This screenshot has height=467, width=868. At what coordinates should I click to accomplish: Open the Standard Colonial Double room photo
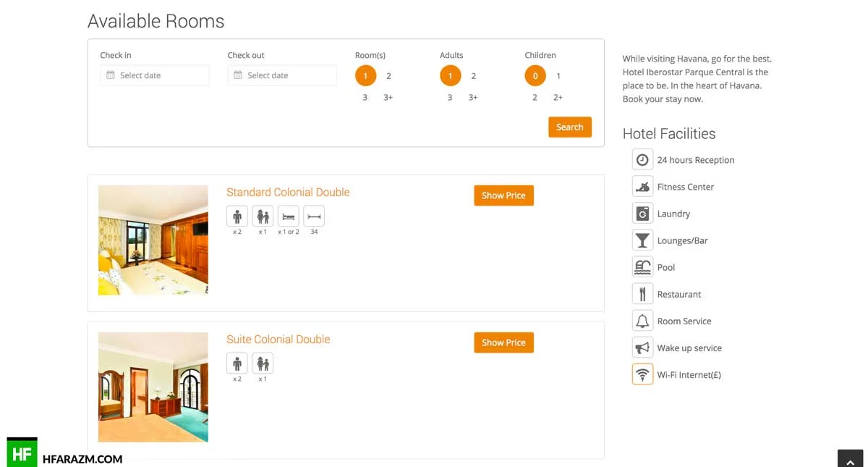[153, 240]
